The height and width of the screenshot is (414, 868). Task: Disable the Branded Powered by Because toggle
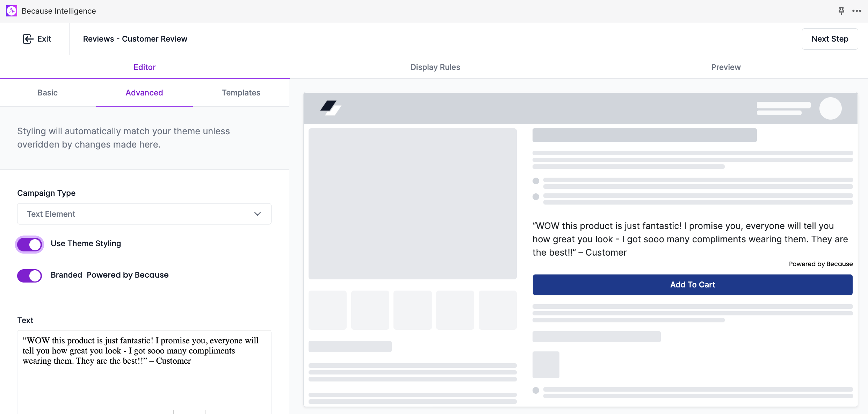(30, 276)
